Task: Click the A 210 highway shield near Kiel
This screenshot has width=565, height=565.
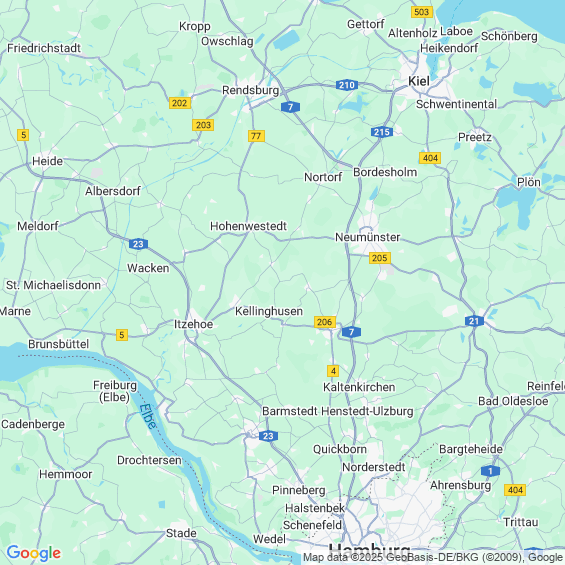Action: 347,85
